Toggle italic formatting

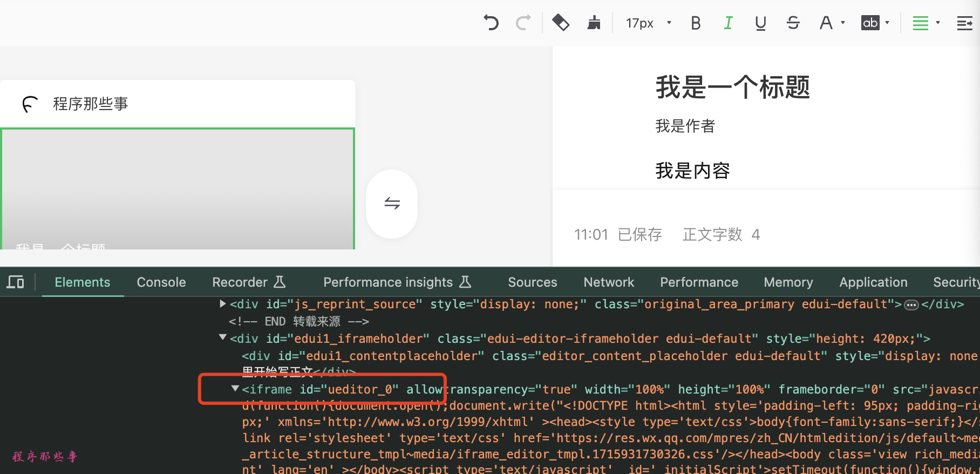click(728, 23)
